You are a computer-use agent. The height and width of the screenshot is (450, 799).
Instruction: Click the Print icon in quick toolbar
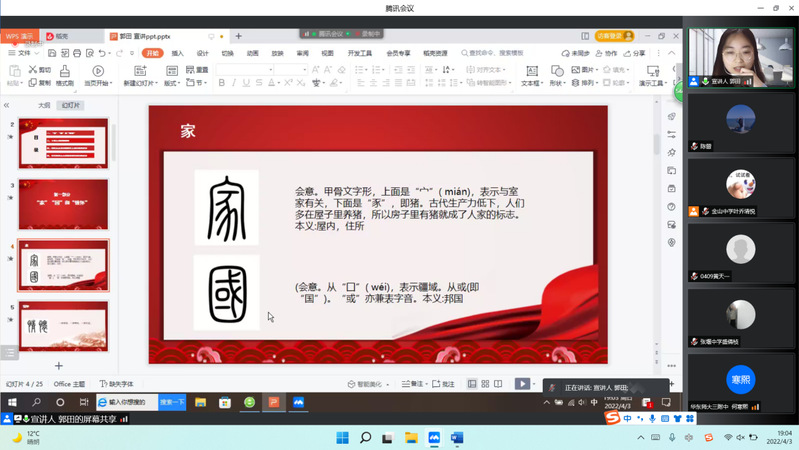tap(77, 53)
